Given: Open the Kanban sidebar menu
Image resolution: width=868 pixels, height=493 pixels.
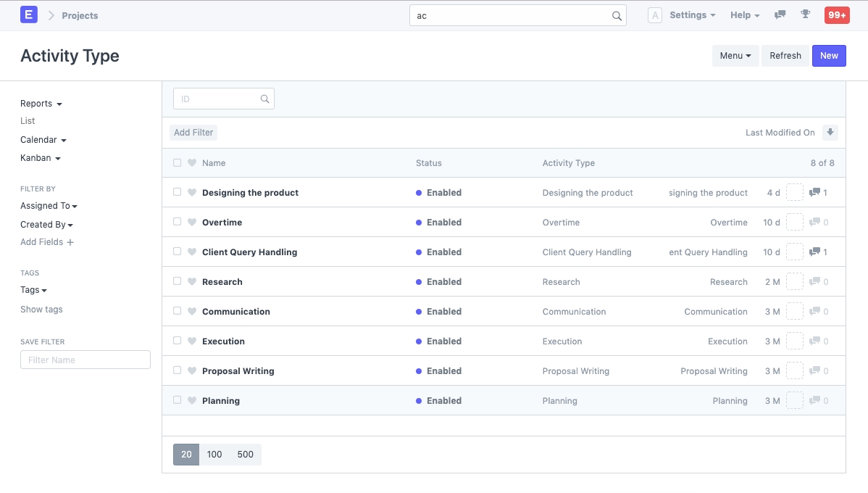Looking at the screenshot, I should click(40, 158).
